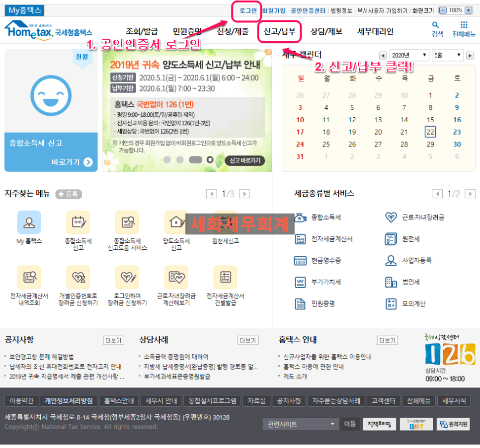Click 더보기 next to 상담사례

click(x=248, y=340)
